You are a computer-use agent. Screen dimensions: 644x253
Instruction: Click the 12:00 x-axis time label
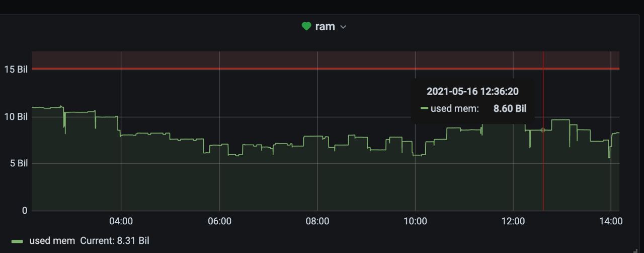pos(513,221)
